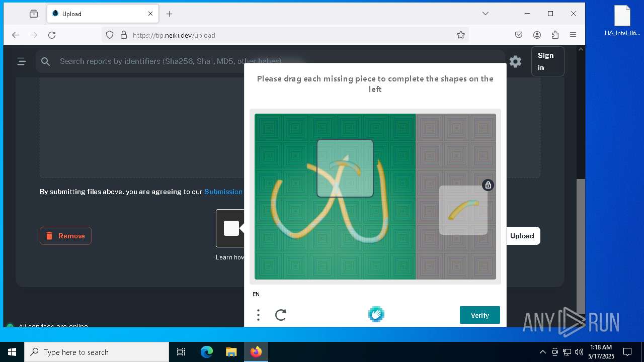
Task: Click the Sign in button
Action: (x=547, y=61)
